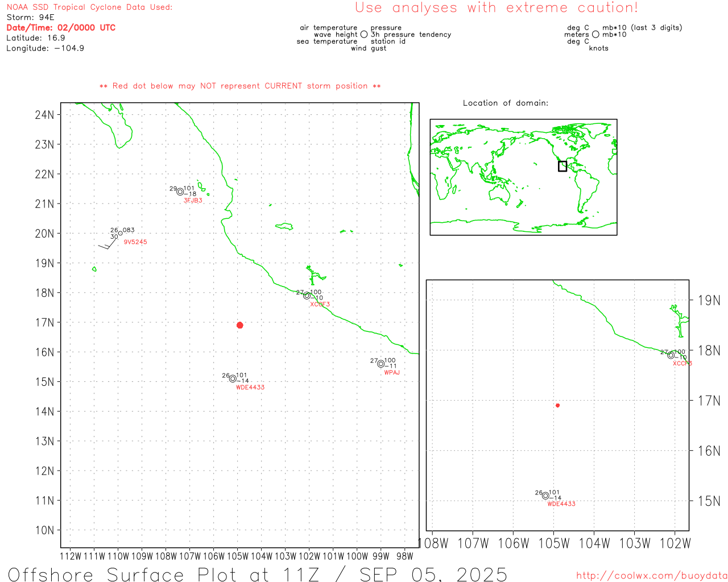Click inset map 19N latitude label
The width and height of the screenshot is (728, 582).
(709, 301)
